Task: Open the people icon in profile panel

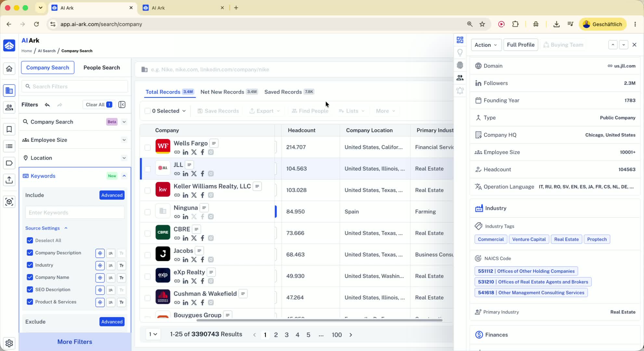Action: (460, 78)
